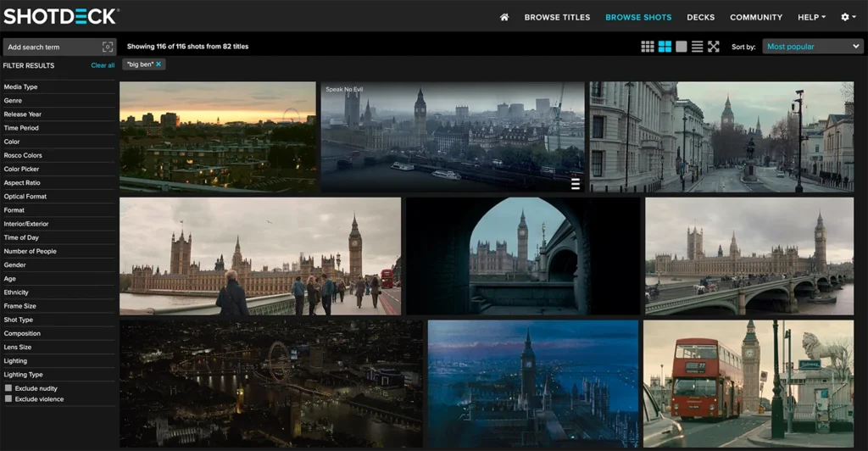Viewport: 868px width, 451px height.
Task: Open the sunset skyline with London Eye shot
Action: click(x=218, y=137)
